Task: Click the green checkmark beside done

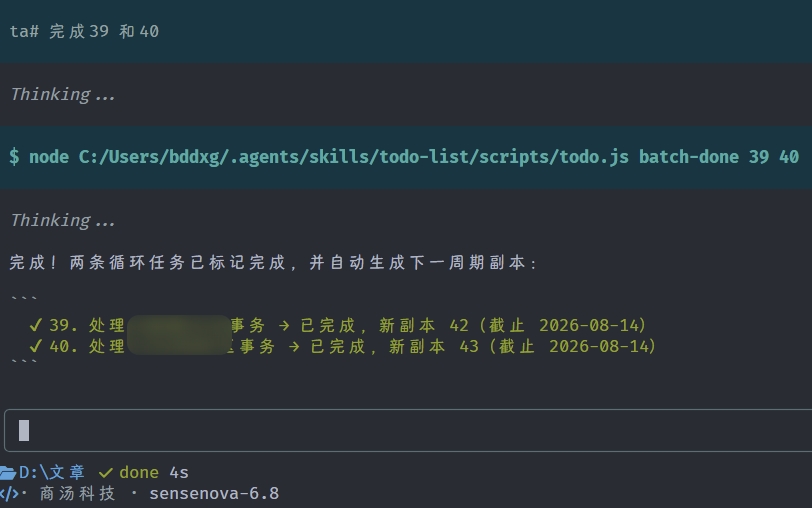Action: point(106,473)
